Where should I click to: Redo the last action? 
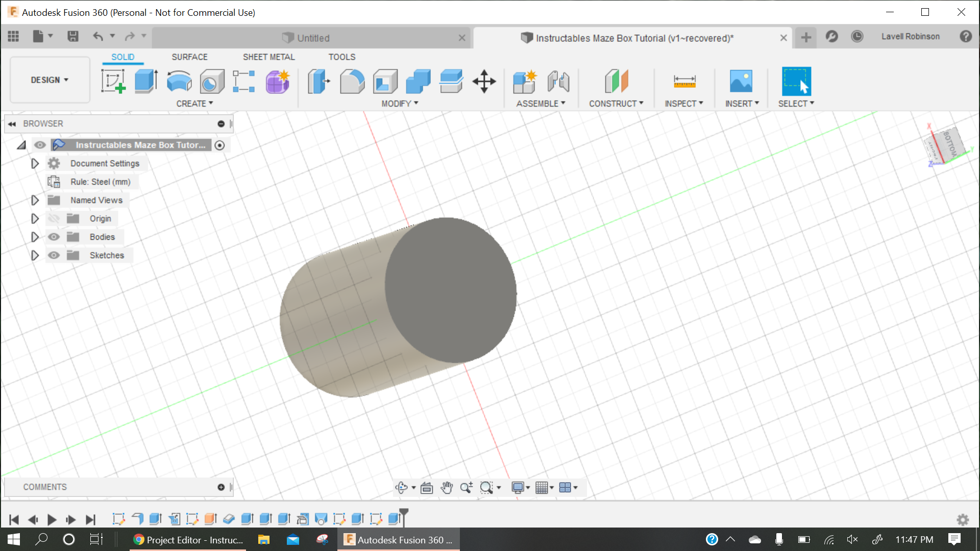(x=130, y=36)
